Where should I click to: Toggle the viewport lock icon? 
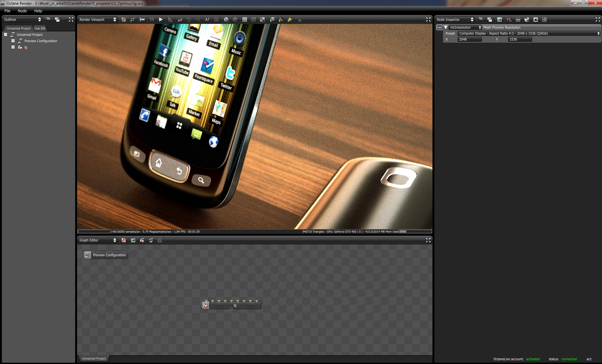point(299,19)
